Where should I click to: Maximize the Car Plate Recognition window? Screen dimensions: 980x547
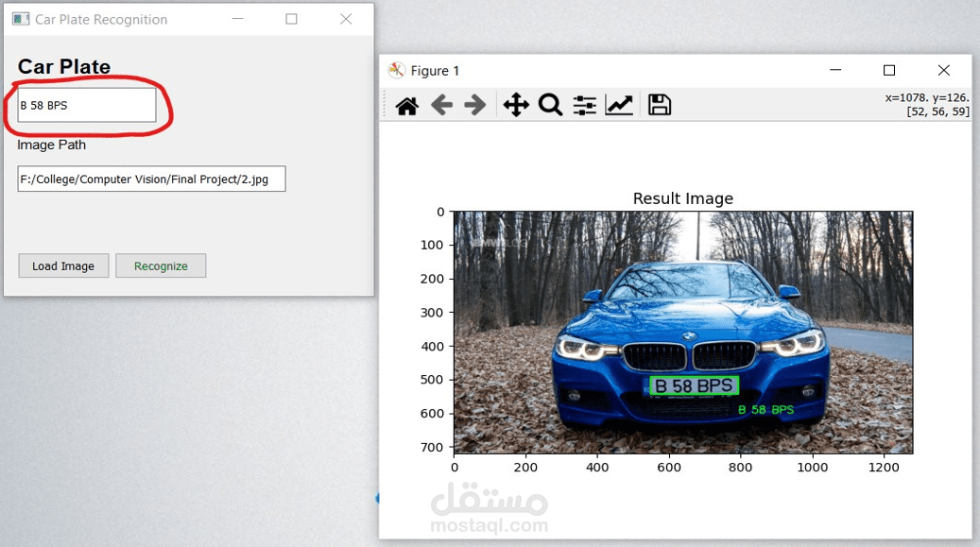coord(291,18)
